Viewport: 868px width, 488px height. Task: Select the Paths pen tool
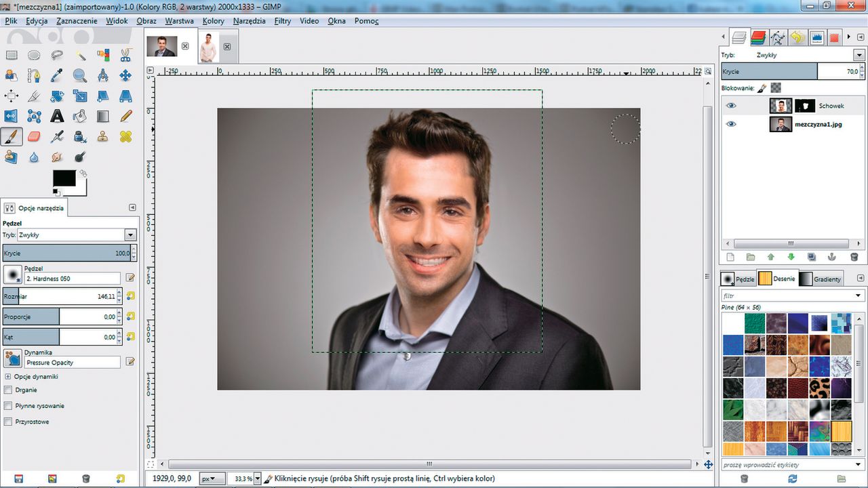(x=34, y=75)
